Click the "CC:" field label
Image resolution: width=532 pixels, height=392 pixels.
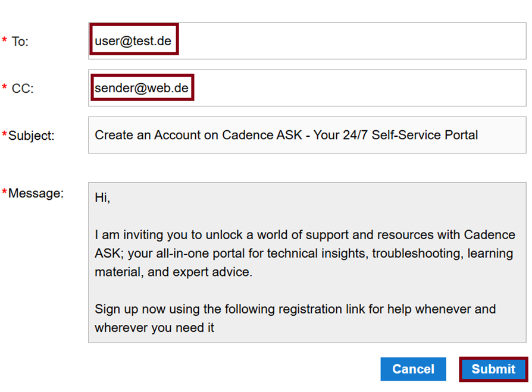(23, 89)
